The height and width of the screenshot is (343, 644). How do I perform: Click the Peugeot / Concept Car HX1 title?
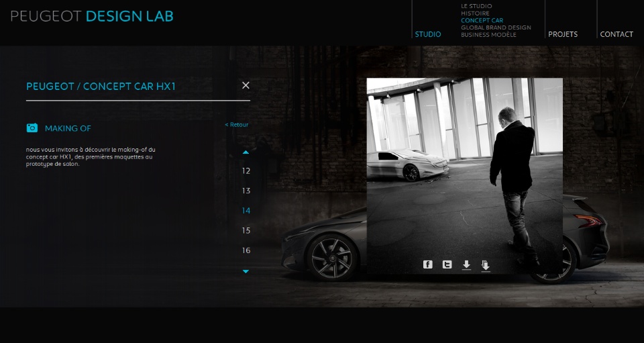pos(101,87)
